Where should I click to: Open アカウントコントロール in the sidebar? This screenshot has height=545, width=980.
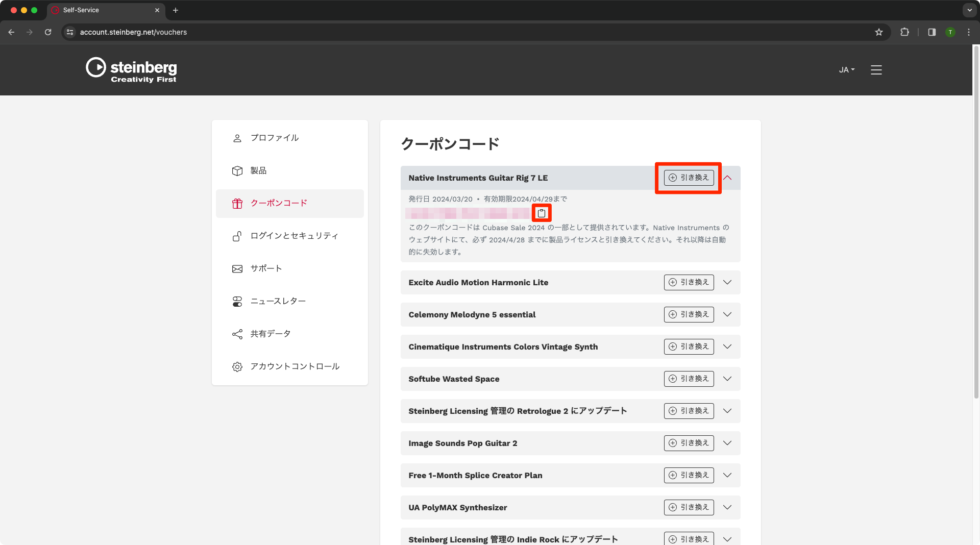(x=290, y=366)
